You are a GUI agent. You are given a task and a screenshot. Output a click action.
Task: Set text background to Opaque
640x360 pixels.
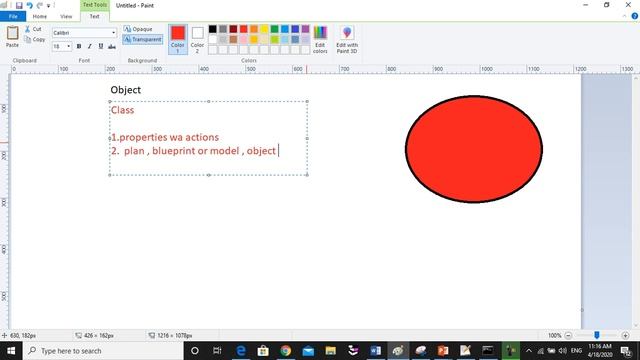click(x=138, y=29)
